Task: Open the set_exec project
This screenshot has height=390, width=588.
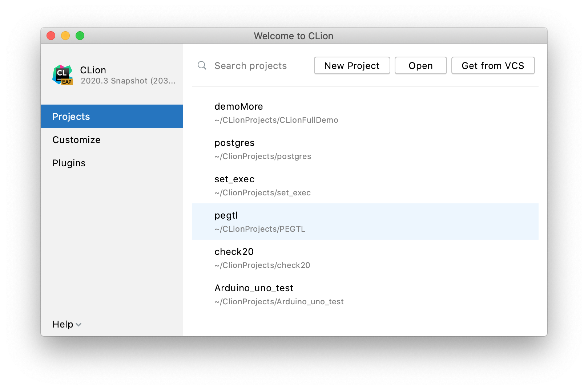Action: (x=365, y=185)
